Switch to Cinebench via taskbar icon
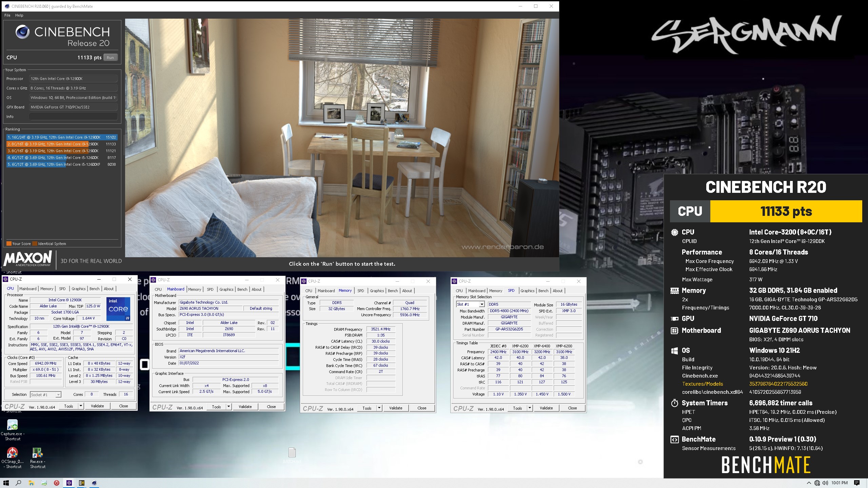Viewport: 868px width, 488px height. tap(94, 483)
